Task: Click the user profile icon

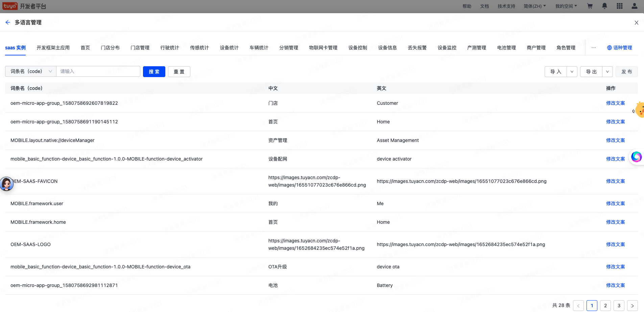Action: [635, 6]
